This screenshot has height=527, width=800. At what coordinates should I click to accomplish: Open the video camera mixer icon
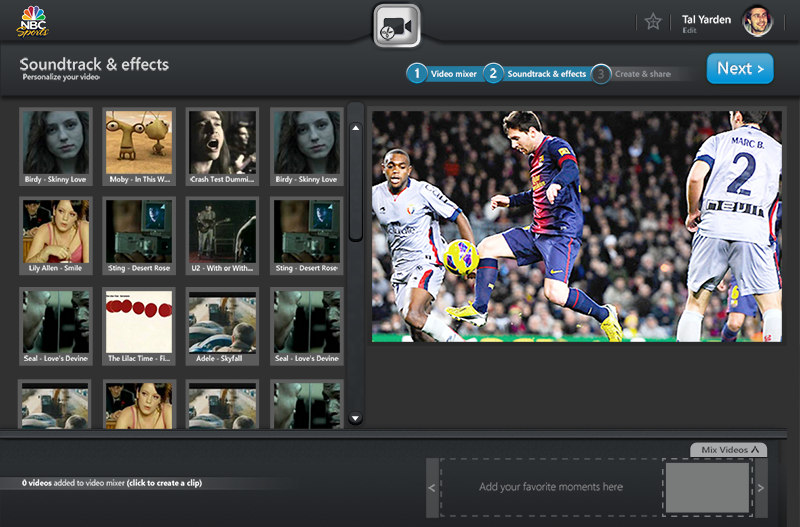click(x=397, y=26)
